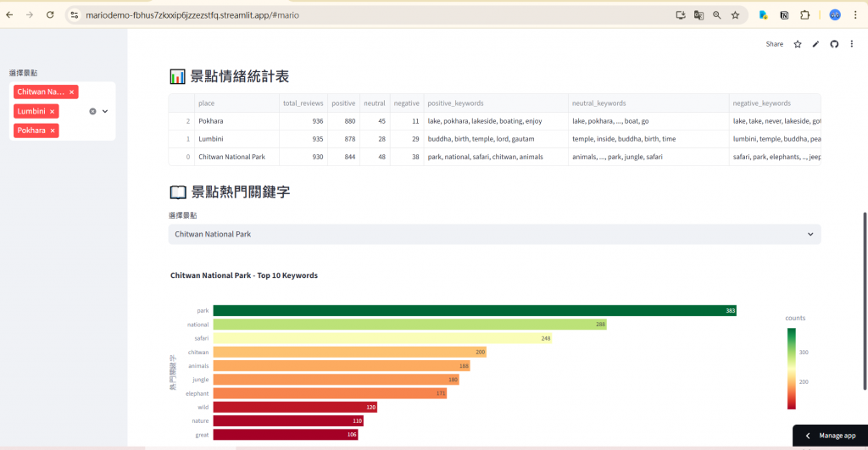Open Chitwan National Park keyword selectbox
The image size is (868, 450).
494,234
